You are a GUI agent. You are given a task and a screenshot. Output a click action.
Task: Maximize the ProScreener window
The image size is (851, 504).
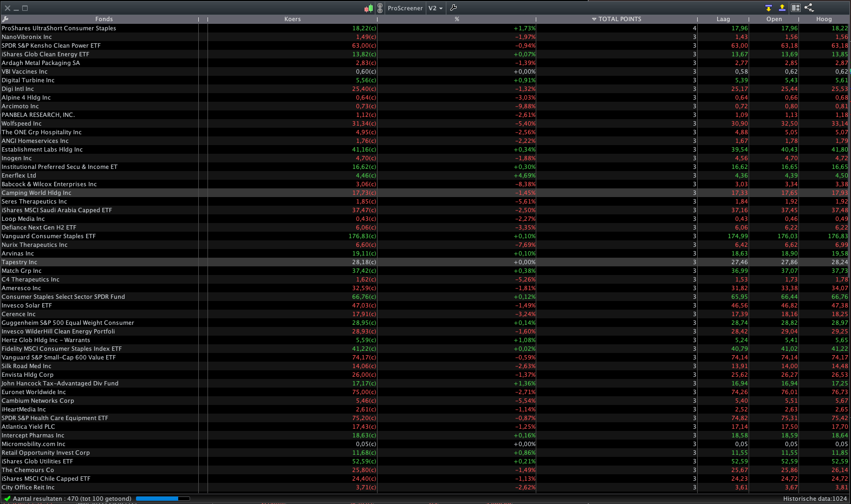(25, 8)
